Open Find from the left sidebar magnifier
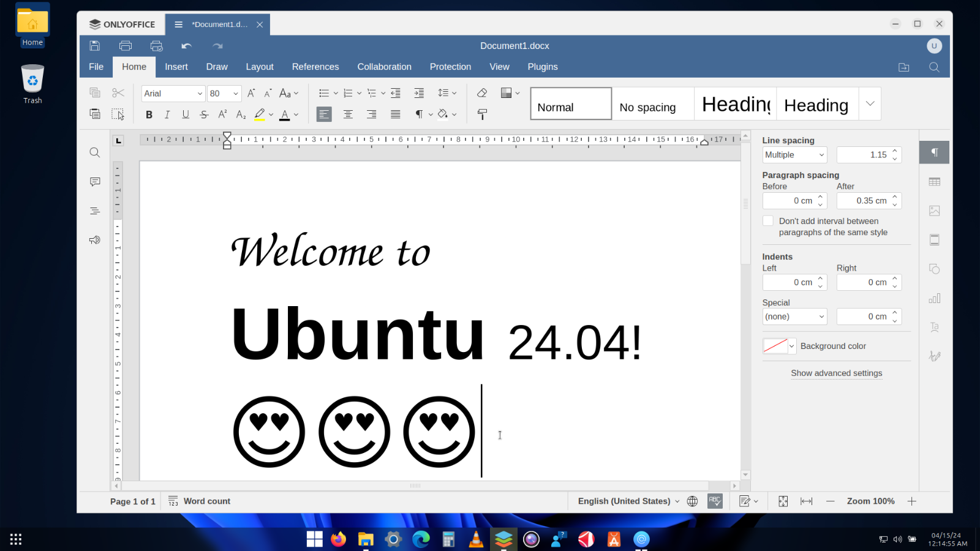The width and height of the screenshot is (980, 551). tap(95, 152)
